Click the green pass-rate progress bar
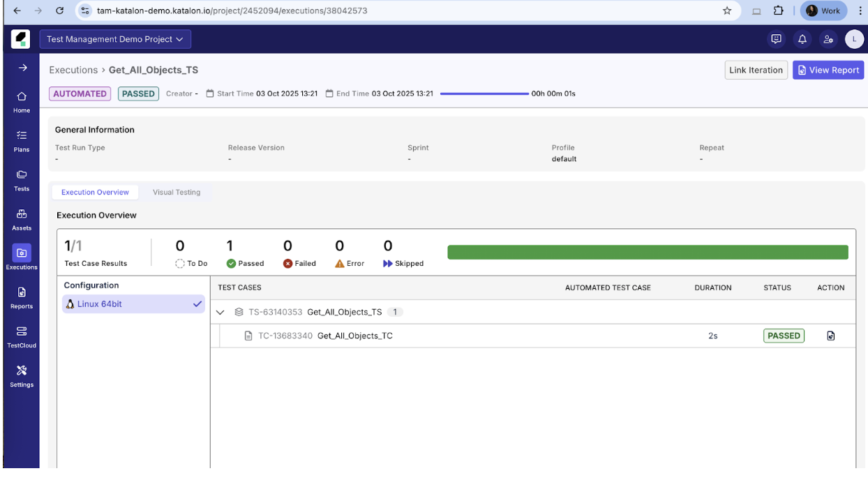Viewport: 868px width, 494px height. [648, 251]
